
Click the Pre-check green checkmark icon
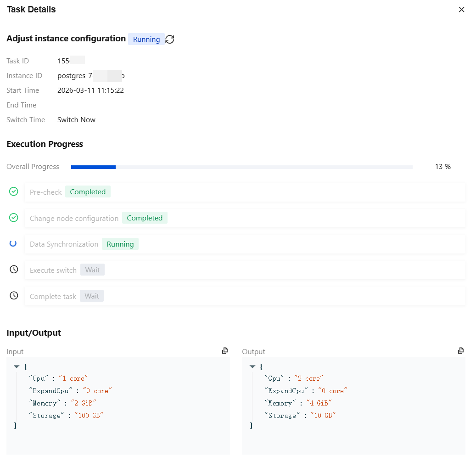(x=14, y=192)
